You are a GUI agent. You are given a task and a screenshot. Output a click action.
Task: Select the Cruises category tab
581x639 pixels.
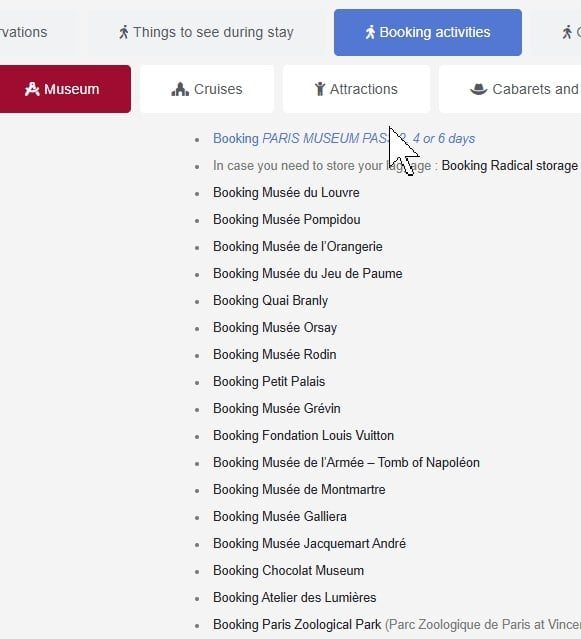[207, 89]
